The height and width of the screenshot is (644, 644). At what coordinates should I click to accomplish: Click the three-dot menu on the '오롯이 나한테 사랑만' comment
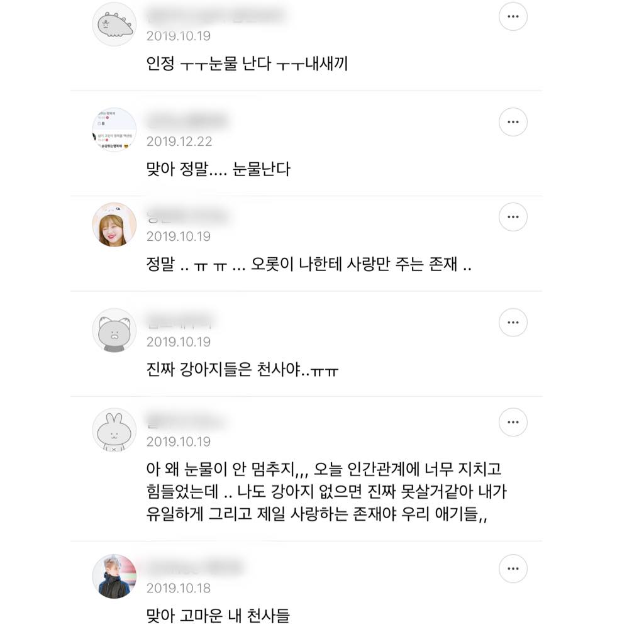513,218
